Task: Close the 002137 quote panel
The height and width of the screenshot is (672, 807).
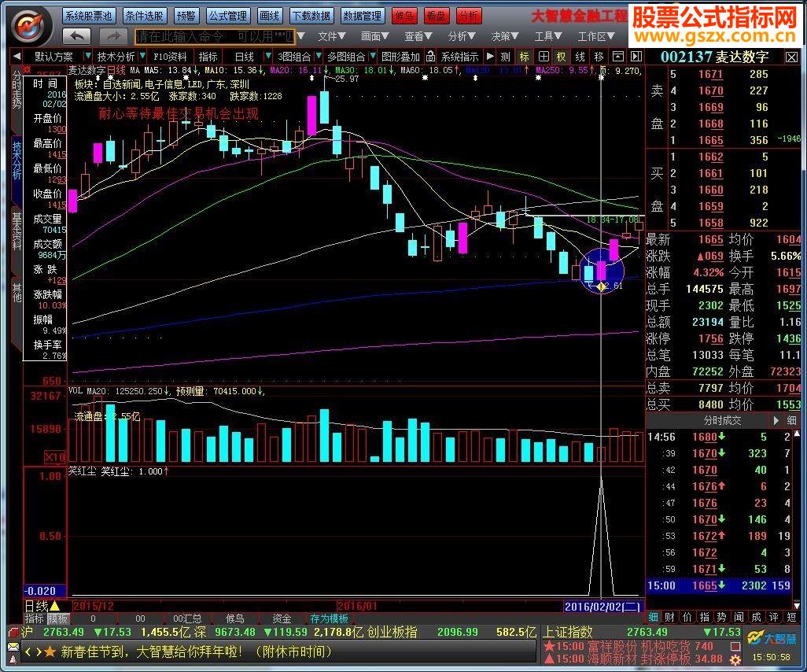Action: [791, 57]
